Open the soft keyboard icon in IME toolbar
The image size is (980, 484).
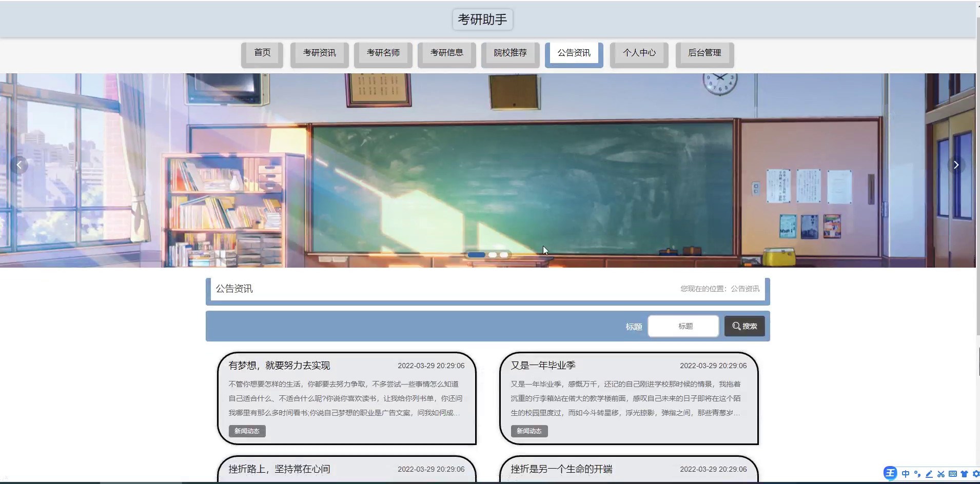pos(952,474)
